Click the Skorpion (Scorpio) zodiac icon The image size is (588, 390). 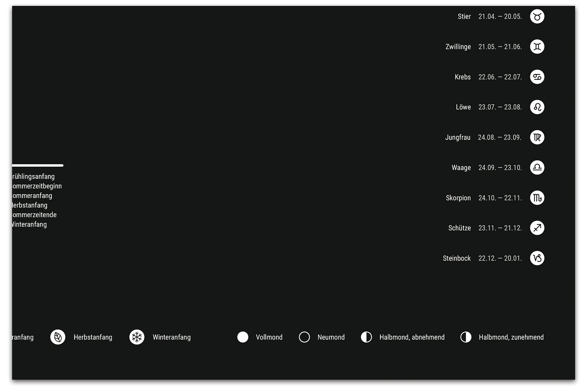click(x=537, y=198)
